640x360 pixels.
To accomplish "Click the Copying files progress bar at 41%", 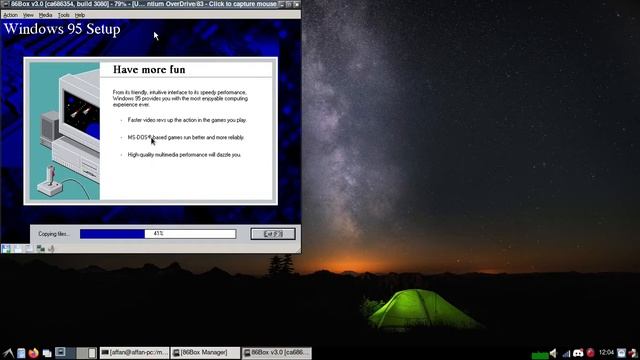I will click(158, 234).
